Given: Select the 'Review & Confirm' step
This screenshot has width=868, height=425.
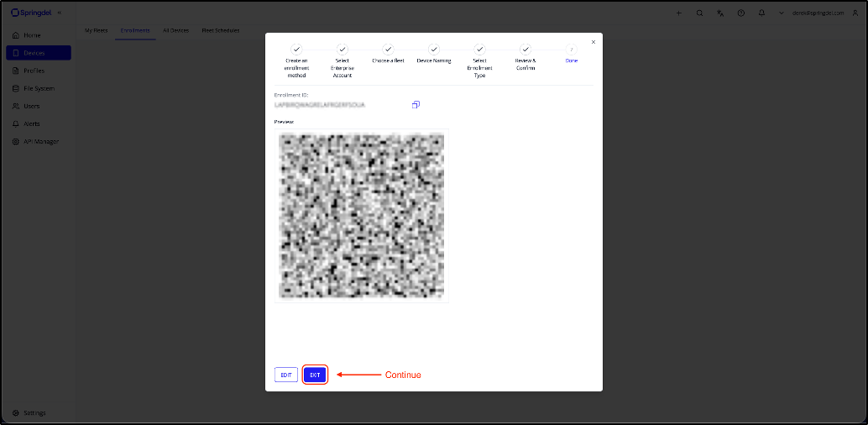Looking at the screenshot, I should [526, 58].
